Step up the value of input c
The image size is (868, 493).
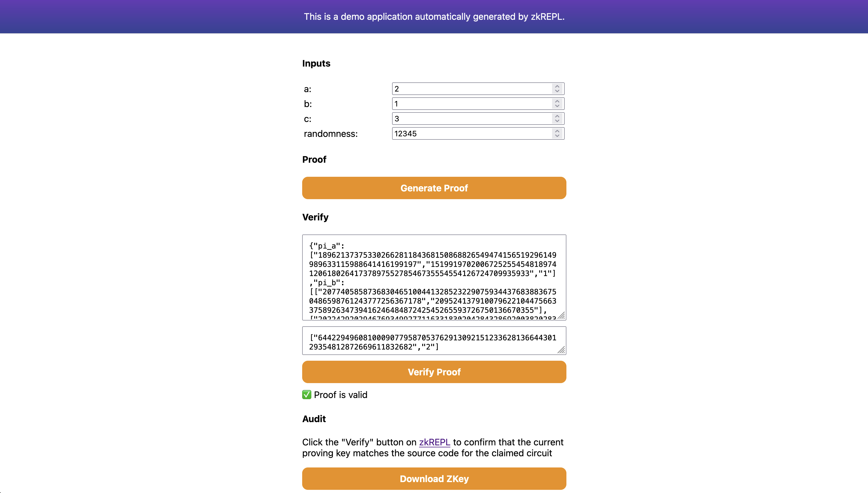557,116
